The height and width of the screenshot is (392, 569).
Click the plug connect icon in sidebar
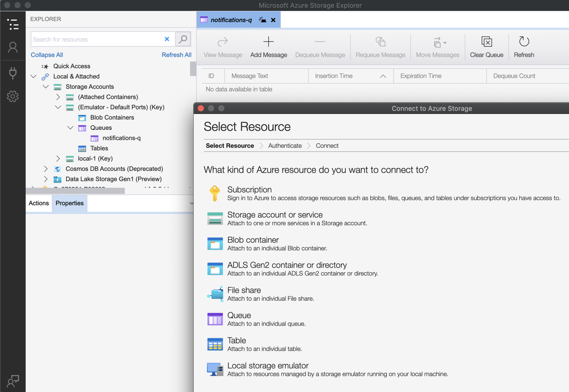(13, 73)
